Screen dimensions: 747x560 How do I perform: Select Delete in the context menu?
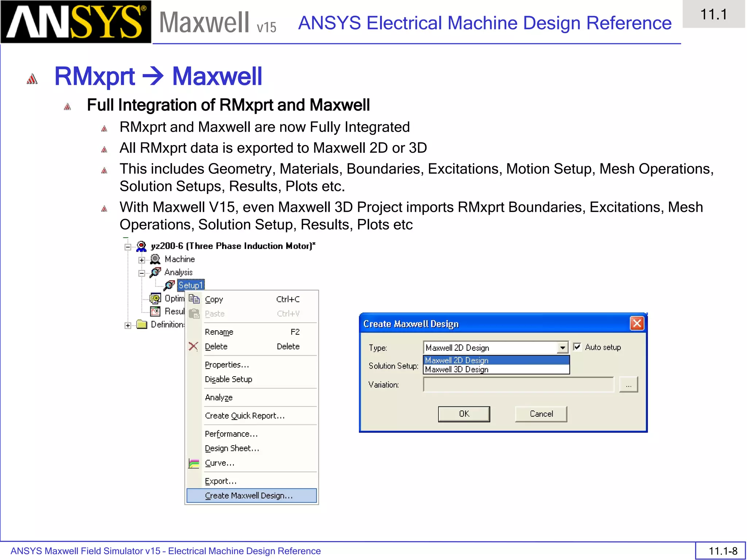[x=252, y=346]
